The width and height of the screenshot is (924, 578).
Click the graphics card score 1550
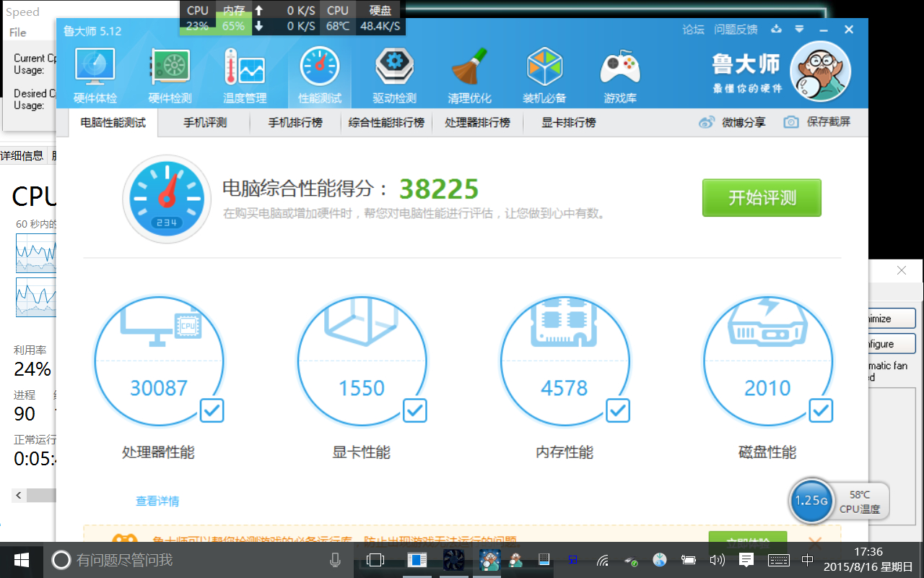[362, 388]
